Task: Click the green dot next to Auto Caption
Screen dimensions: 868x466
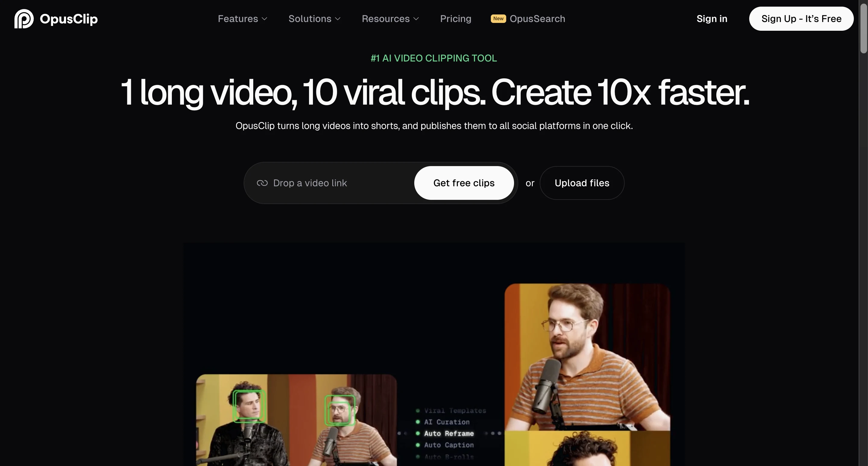Action: (x=418, y=445)
